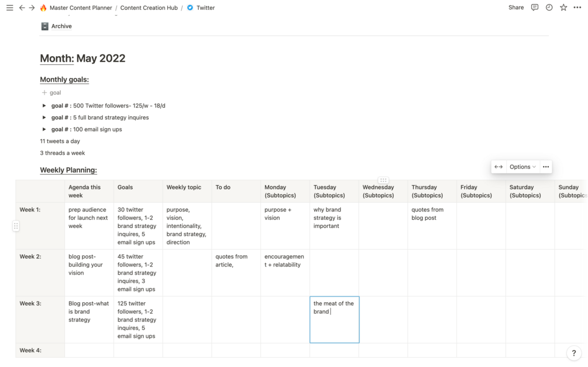Navigate forward with the right arrow
The image size is (588, 367).
32,8
